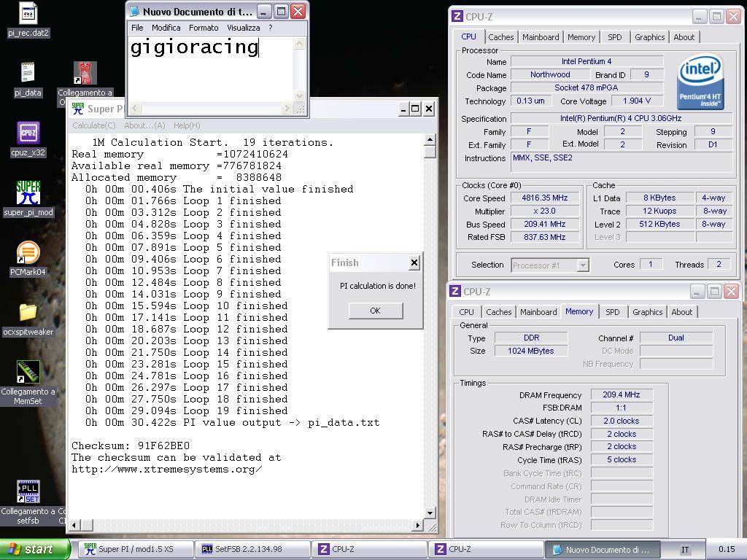Open Graphics tab in lower CPU-Z
The width and height of the screenshot is (747, 560).
pyautogui.click(x=648, y=312)
